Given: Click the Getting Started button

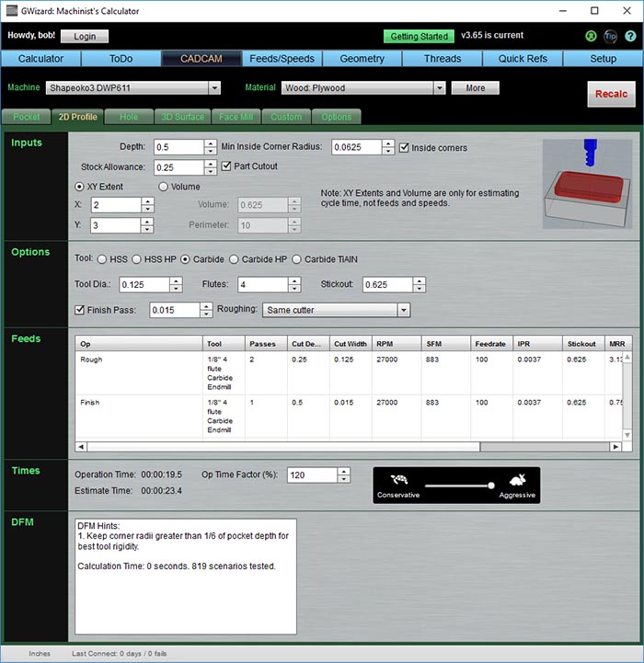Looking at the screenshot, I should tap(419, 37).
